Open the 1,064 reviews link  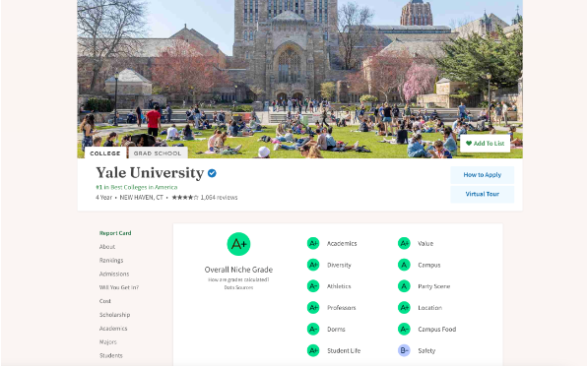219,198
